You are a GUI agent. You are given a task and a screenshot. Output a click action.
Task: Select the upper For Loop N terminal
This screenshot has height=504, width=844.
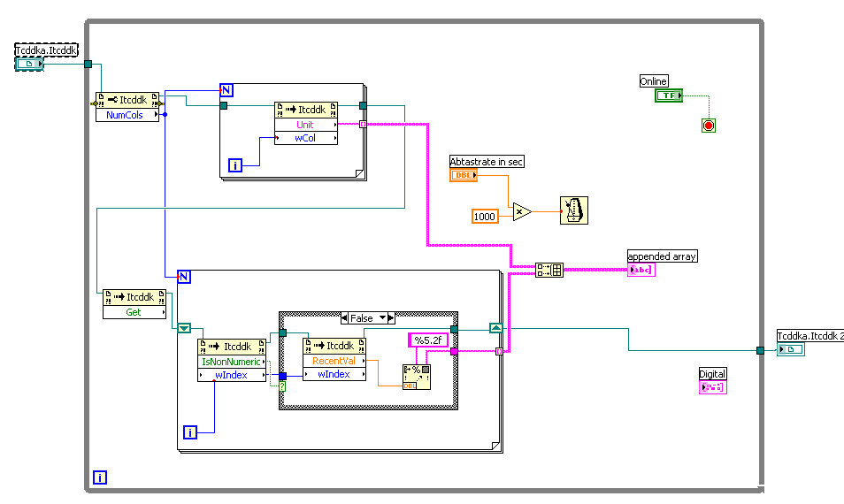pos(226,90)
